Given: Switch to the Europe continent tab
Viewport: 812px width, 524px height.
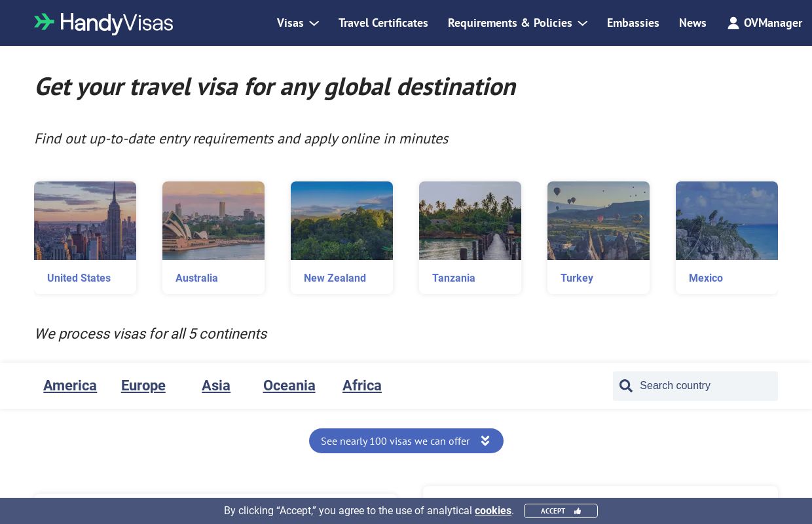Looking at the screenshot, I should tap(143, 386).
